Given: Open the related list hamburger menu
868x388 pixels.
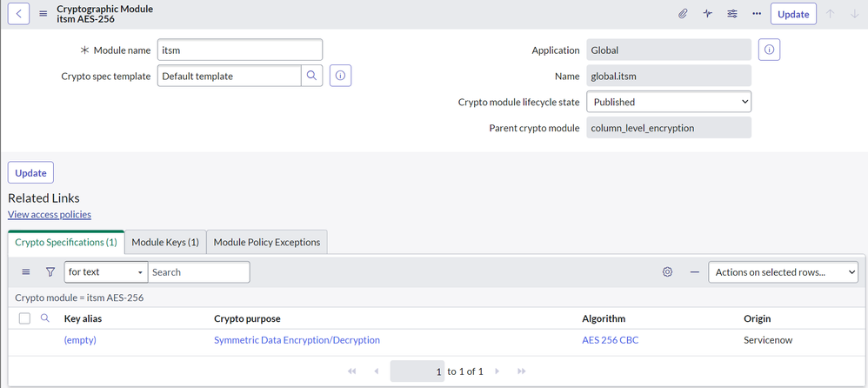Looking at the screenshot, I should point(25,271).
